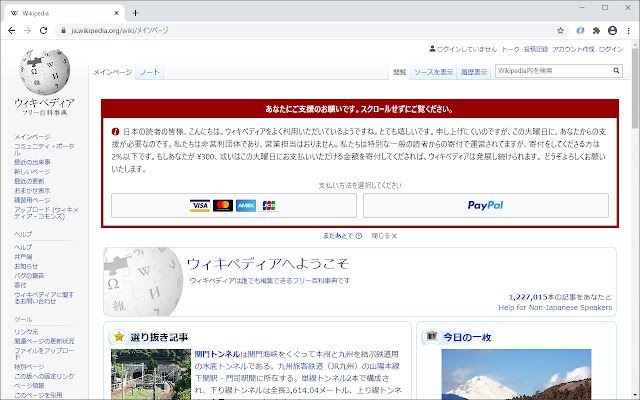Open the 井戸端 sidebar link

pos(23,257)
